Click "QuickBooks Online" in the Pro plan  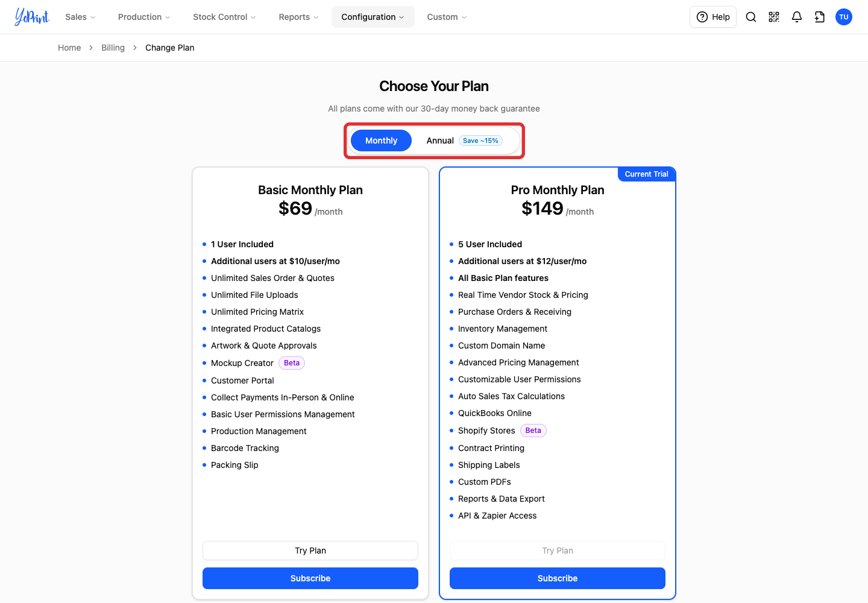pyautogui.click(x=495, y=413)
